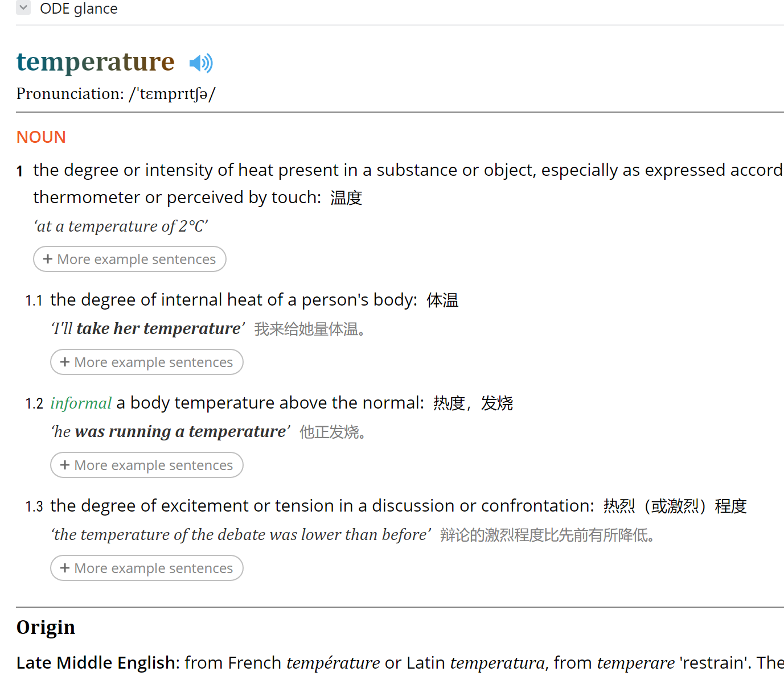Click the Latin word temperatura
Screen dimensions: 784x680
[497, 663]
